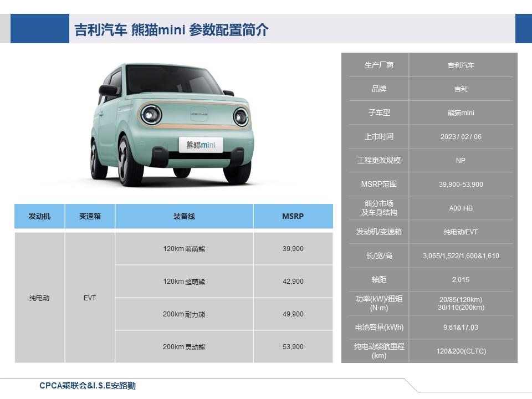Click the 42,900 price cell

[x=293, y=282]
